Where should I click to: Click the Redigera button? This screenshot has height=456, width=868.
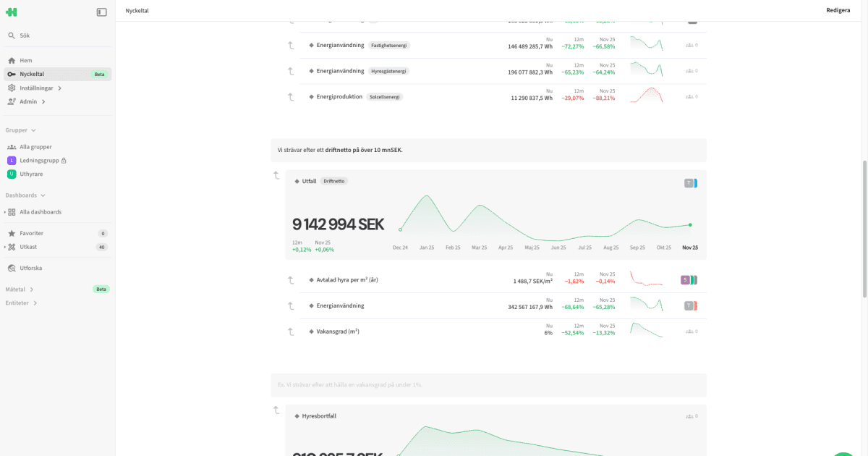(x=839, y=10)
